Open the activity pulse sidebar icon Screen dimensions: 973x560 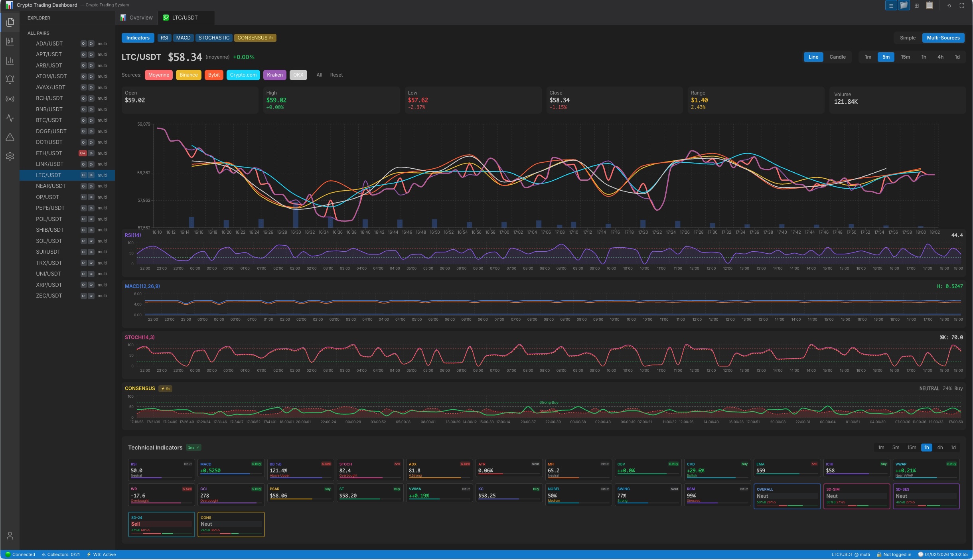(10, 118)
